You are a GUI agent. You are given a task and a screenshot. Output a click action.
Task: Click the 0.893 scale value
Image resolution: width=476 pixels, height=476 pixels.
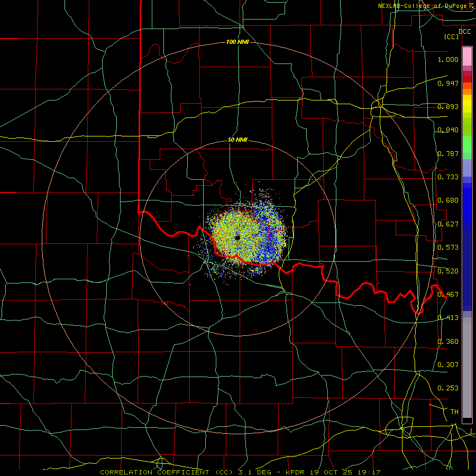[x=448, y=106]
